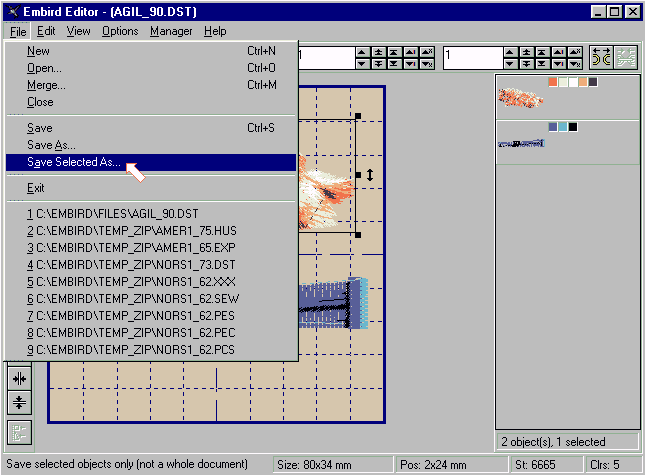This screenshot has width=645, height=475.
Task: Click the cyan thread color swatch
Action: coord(563,127)
